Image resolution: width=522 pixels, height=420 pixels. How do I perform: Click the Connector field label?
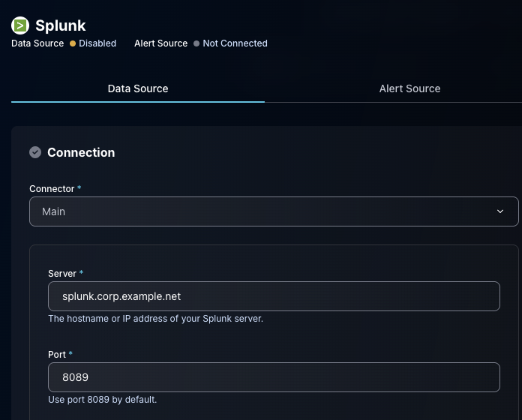coord(52,189)
